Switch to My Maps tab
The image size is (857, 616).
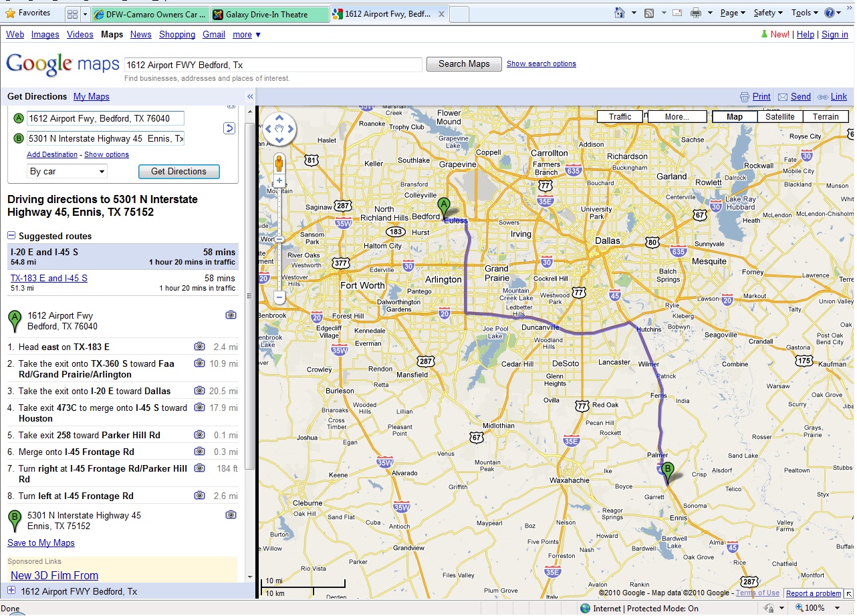(92, 96)
